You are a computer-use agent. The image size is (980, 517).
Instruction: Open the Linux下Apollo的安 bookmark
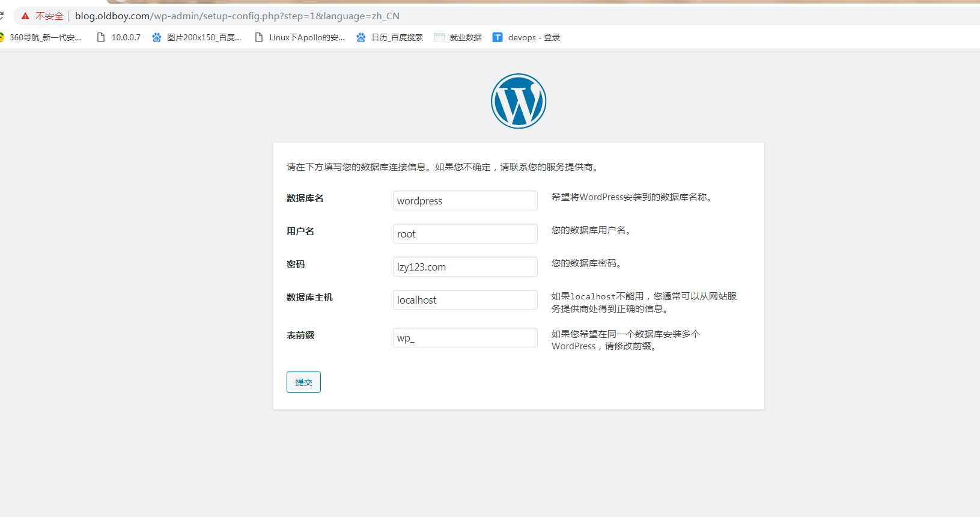click(300, 37)
